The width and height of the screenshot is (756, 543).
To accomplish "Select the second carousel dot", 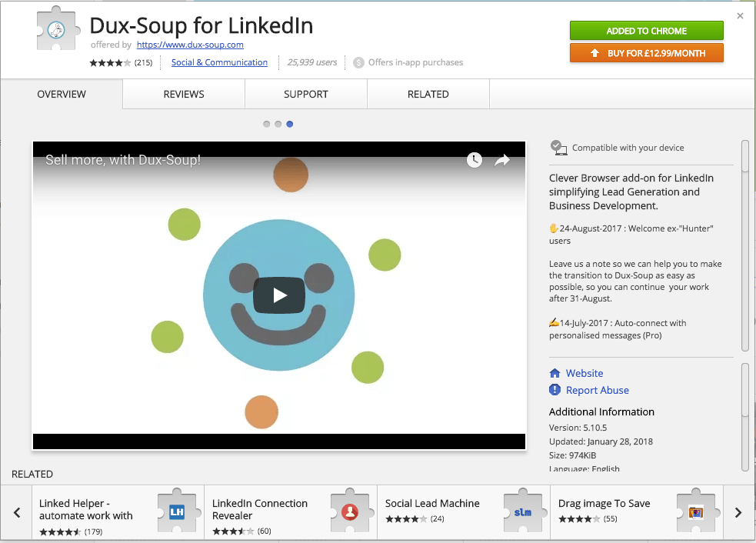I will pyautogui.click(x=278, y=124).
